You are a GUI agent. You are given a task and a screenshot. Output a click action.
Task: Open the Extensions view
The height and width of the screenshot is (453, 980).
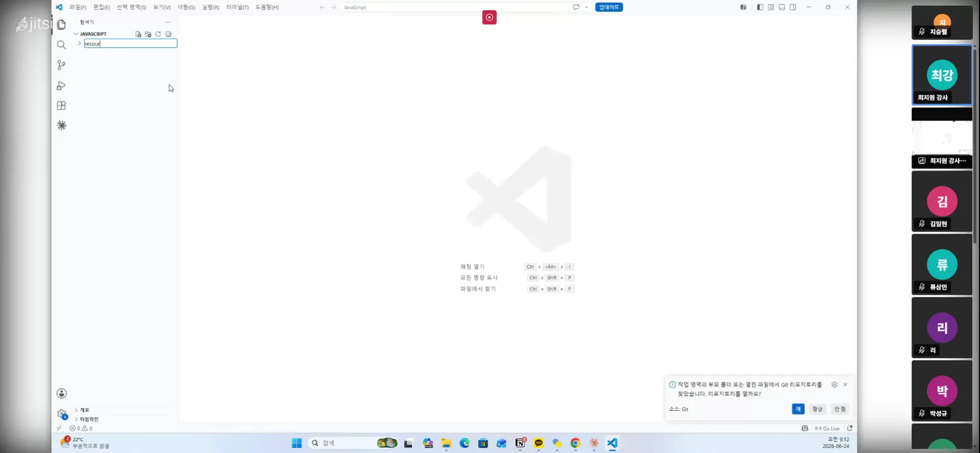pos(61,106)
